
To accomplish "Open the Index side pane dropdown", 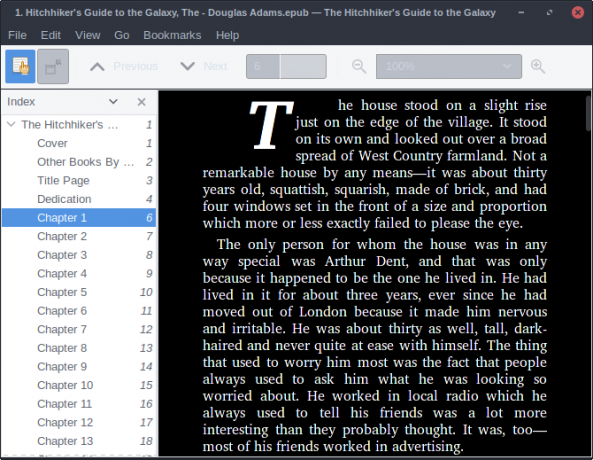I will point(113,101).
